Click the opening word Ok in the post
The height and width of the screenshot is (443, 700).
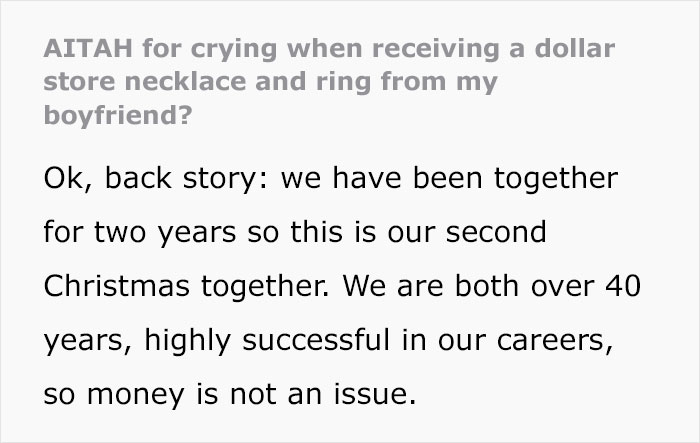[x=58, y=180]
